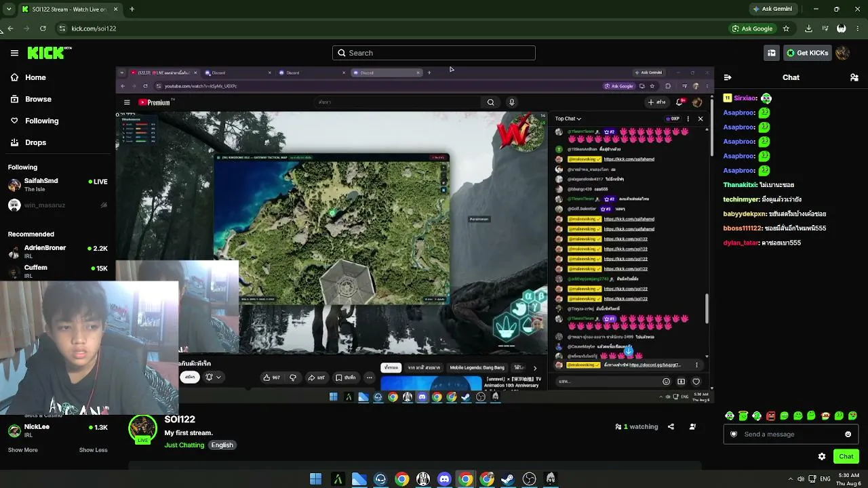Reload the kick.com page
868x488 pixels.
[x=43, y=28]
